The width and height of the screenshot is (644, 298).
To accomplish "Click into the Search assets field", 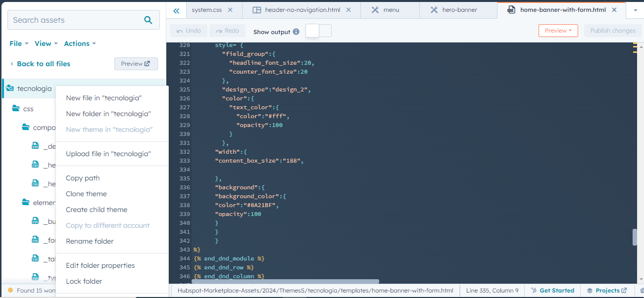I will coord(74,20).
